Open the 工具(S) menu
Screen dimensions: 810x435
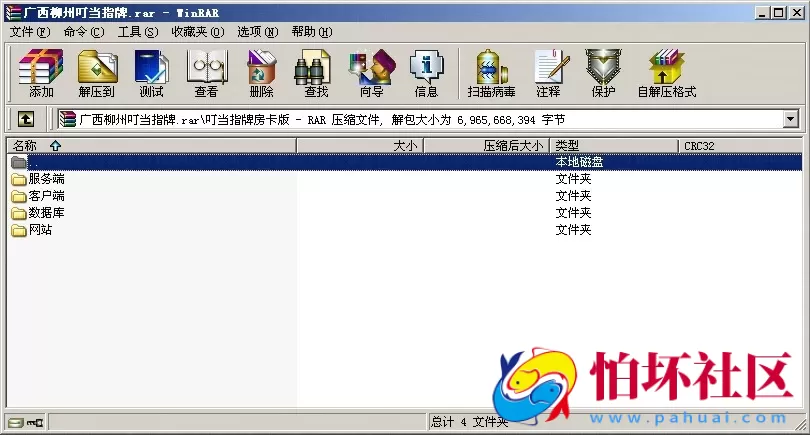tap(138, 32)
